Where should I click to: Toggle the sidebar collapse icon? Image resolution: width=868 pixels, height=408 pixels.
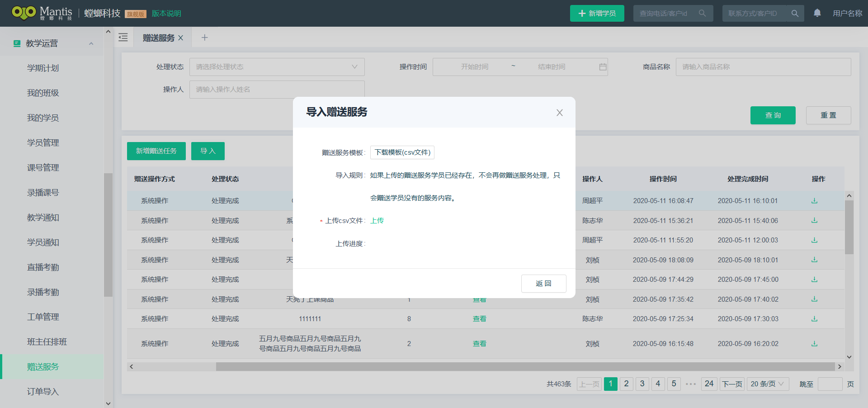123,38
